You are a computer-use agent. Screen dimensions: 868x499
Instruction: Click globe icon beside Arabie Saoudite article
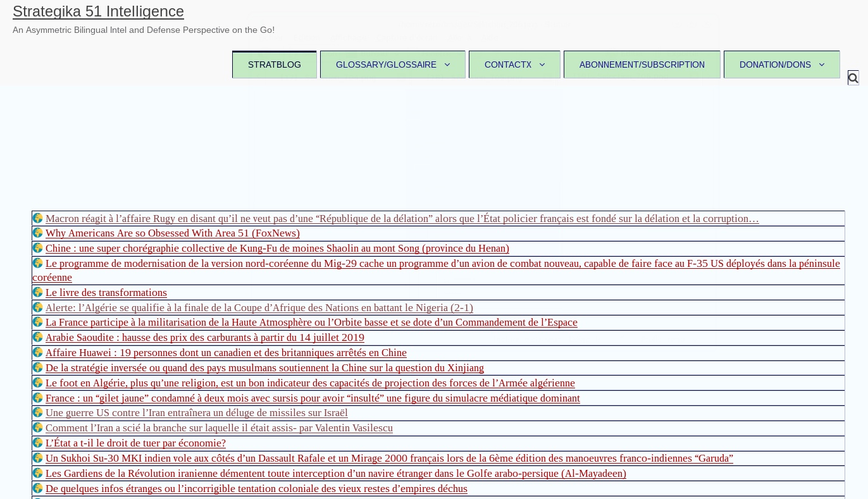tap(38, 337)
